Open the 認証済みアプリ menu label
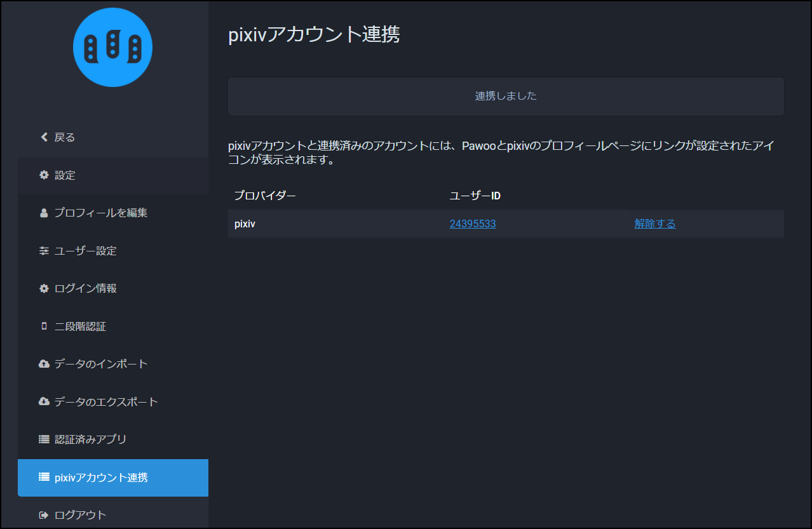Screen dimensions: 812x529 coord(91,439)
